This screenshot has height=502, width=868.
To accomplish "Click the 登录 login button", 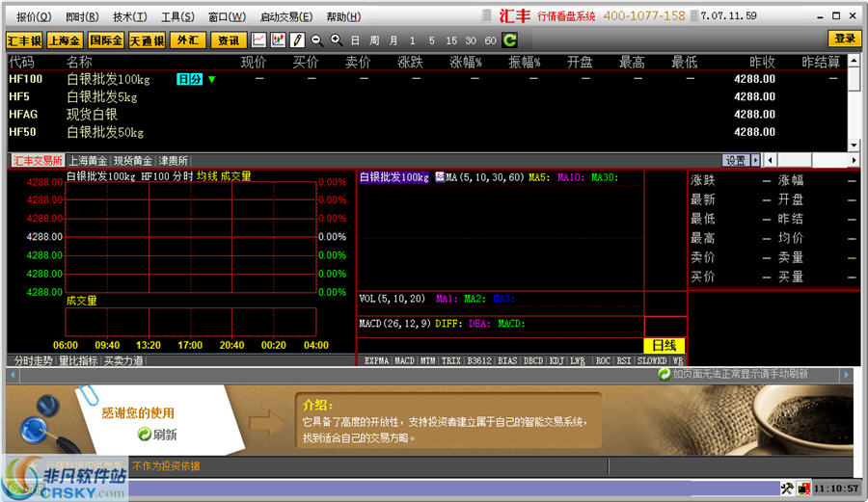I will click(845, 39).
